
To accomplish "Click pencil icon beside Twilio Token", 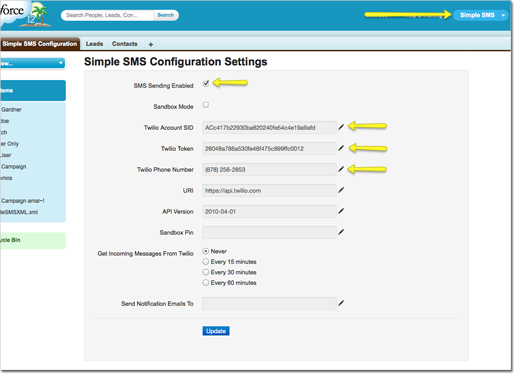I will (341, 148).
